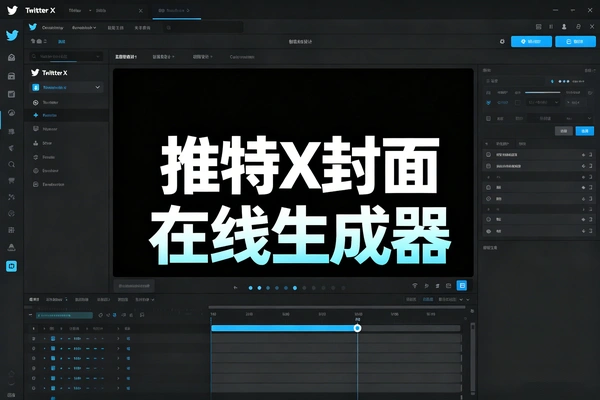The width and height of the screenshot is (600, 400).
Task: Click the small blue link beside the toolbar icons
Action: pyautogui.click(x=61, y=41)
